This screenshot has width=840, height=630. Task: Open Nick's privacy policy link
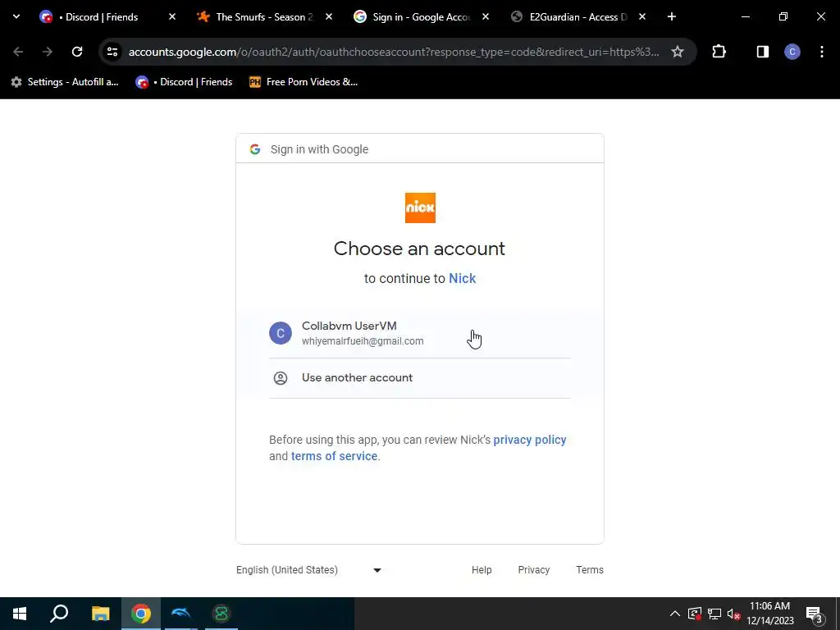tap(530, 440)
